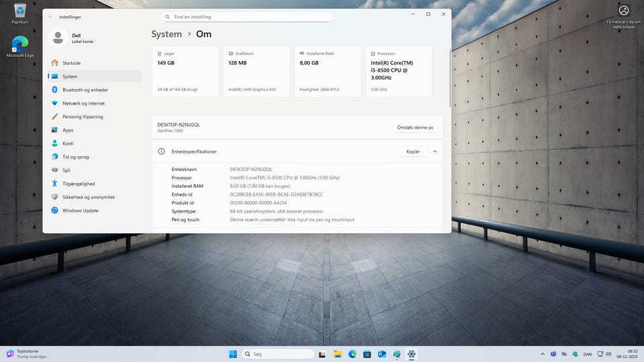The image size is (644, 362).
Task: Open Personlig tilpasning settings
Action: coord(83,117)
